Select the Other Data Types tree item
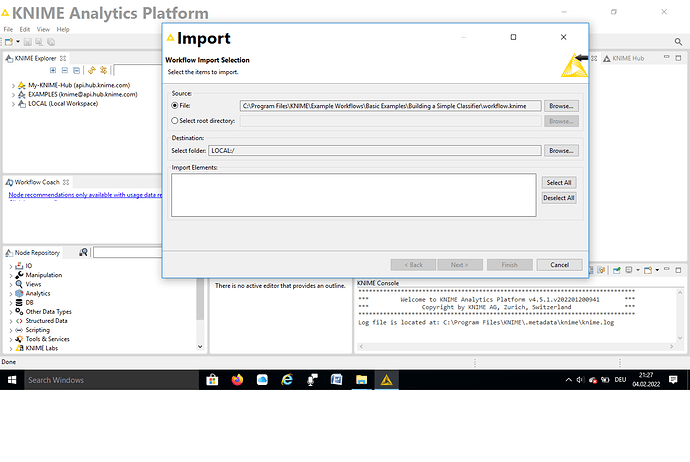 coord(48,312)
